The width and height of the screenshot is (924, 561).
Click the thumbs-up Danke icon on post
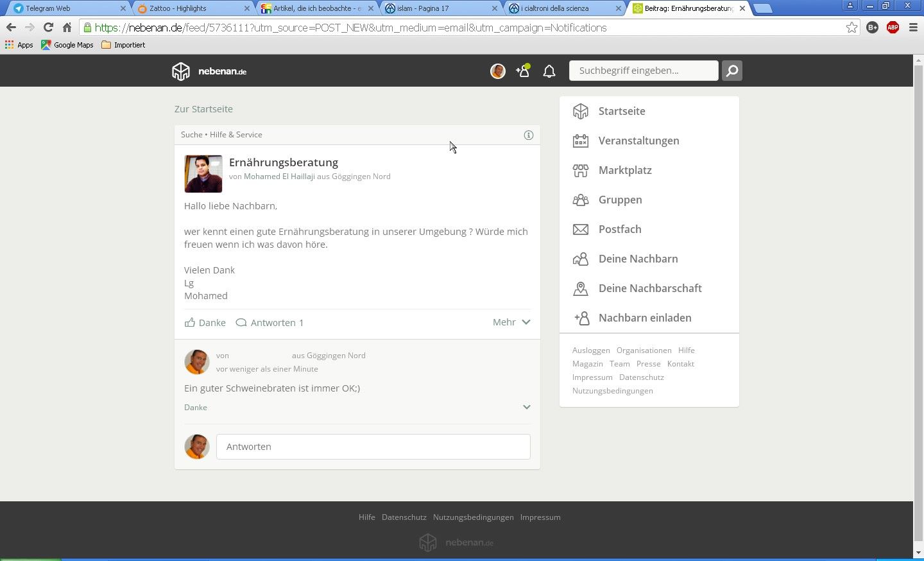click(190, 322)
